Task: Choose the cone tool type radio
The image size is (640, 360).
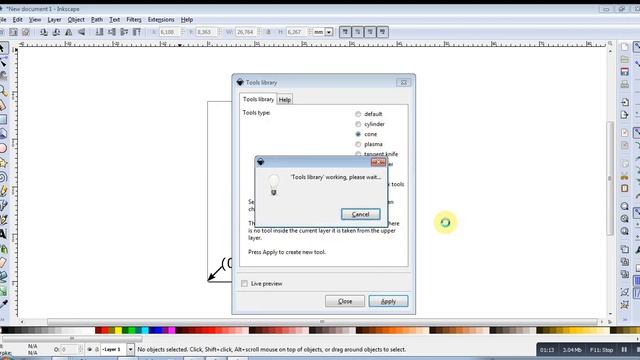Action: pos(358,134)
